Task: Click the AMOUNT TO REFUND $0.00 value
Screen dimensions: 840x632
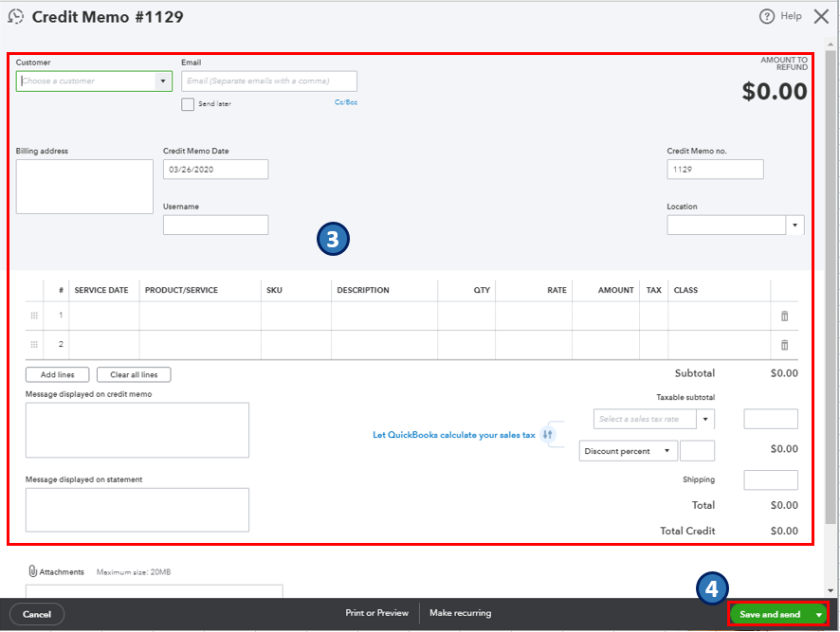Action: click(774, 91)
